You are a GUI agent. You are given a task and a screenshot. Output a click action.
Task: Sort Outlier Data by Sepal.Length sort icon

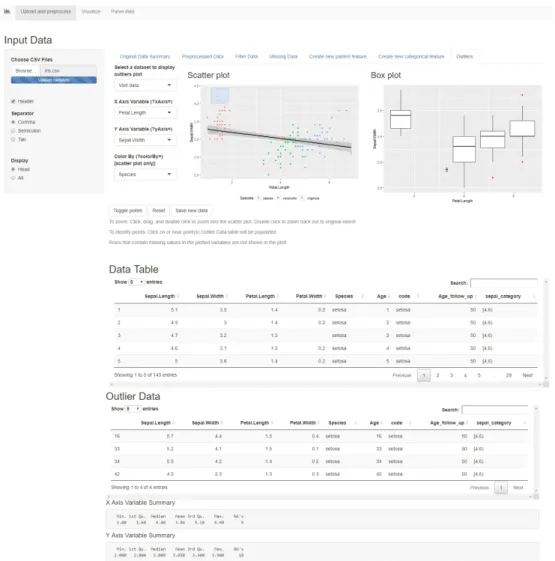point(174,423)
